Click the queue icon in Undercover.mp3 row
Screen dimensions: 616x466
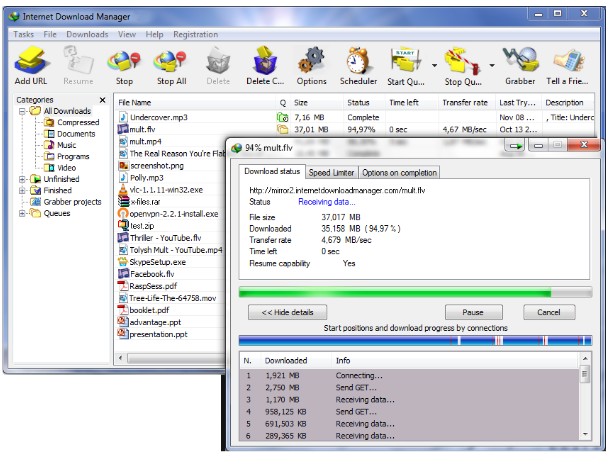click(282, 117)
